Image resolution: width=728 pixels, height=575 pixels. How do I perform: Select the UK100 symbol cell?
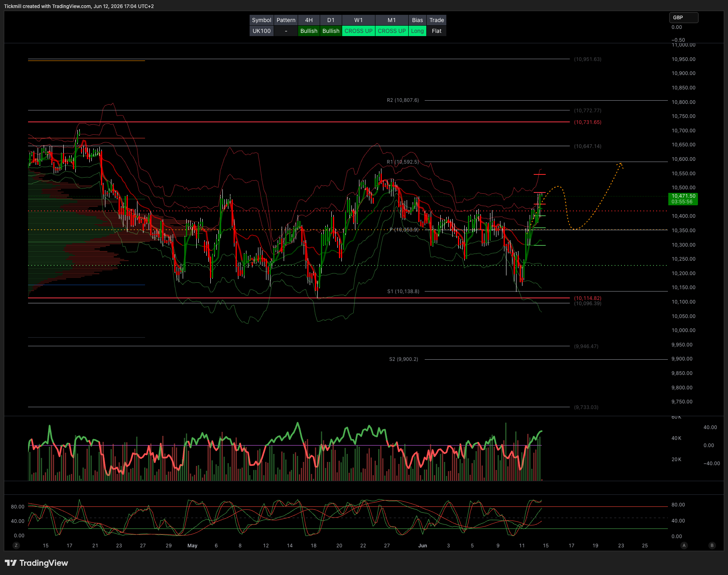point(262,31)
